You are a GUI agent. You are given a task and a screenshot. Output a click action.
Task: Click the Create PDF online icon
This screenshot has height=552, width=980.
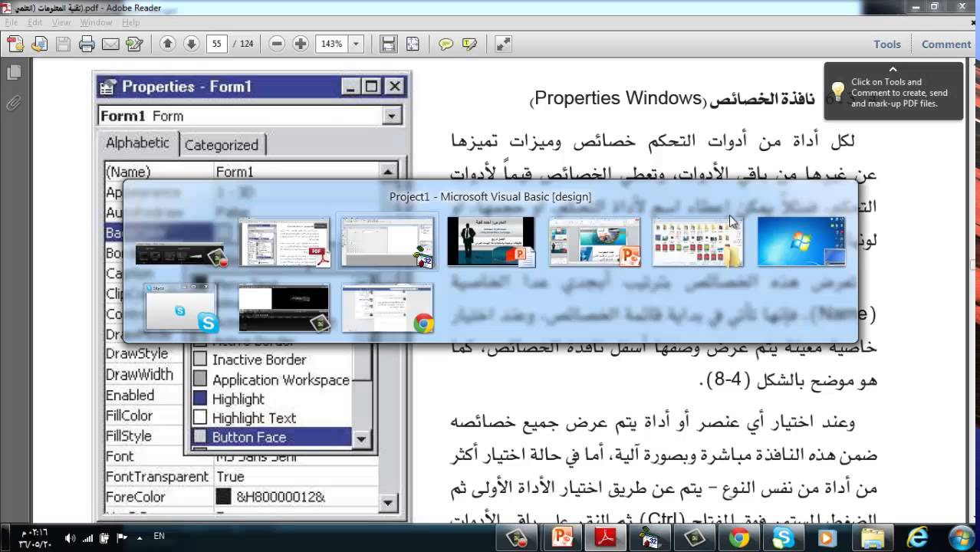point(15,44)
